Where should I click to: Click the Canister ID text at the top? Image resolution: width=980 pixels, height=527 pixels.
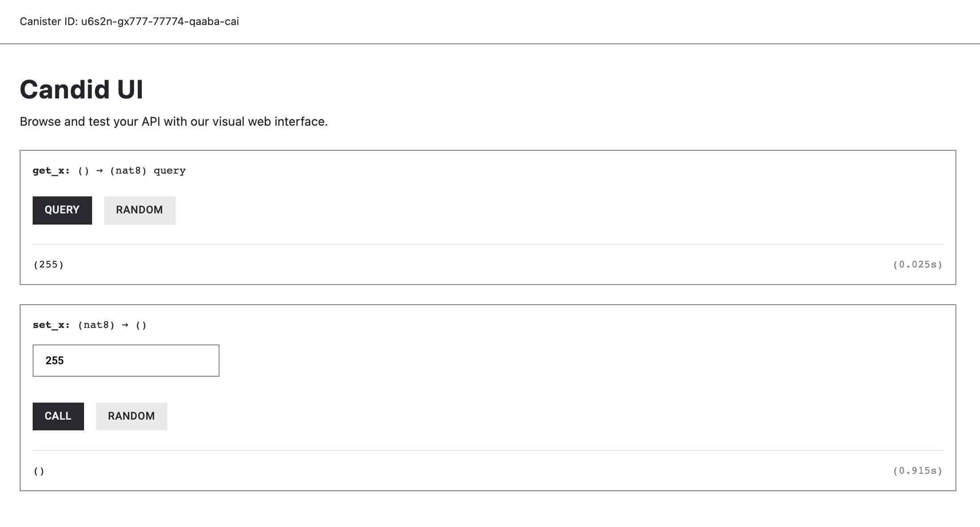[129, 21]
